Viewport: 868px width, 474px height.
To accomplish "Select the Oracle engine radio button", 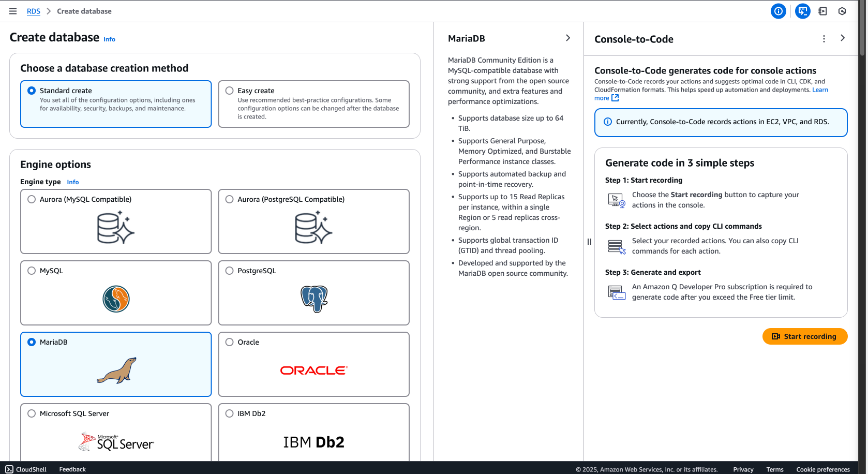I will [230, 342].
